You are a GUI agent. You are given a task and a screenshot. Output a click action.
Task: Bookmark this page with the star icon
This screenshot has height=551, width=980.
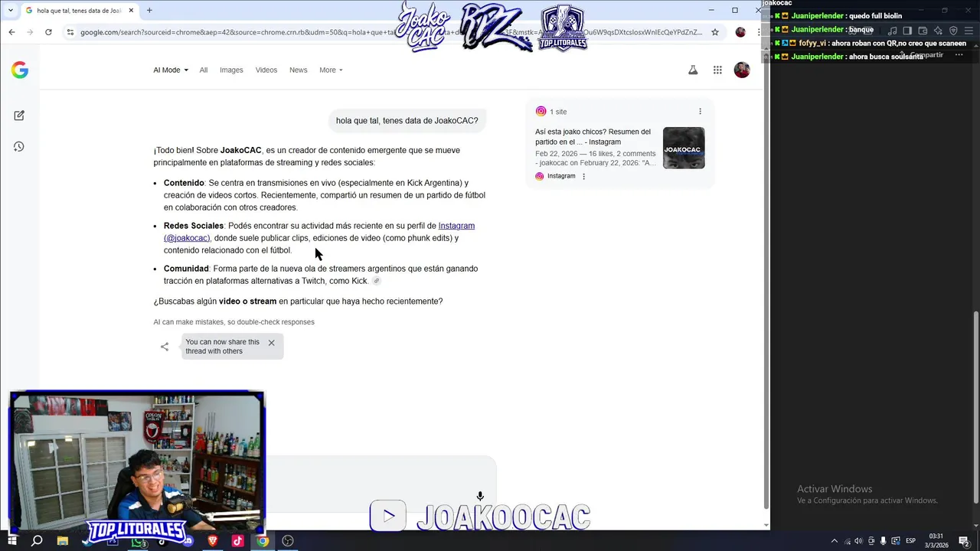[x=715, y=32]
